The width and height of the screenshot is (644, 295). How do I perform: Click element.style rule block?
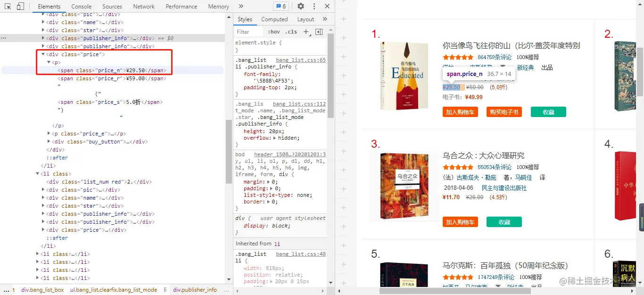pos(281,46)
